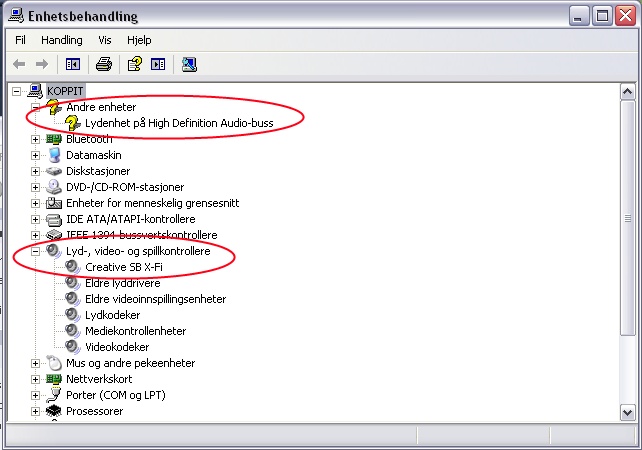Select Eldre videoinnspillingsenheter entry

(x=155, y=299)
